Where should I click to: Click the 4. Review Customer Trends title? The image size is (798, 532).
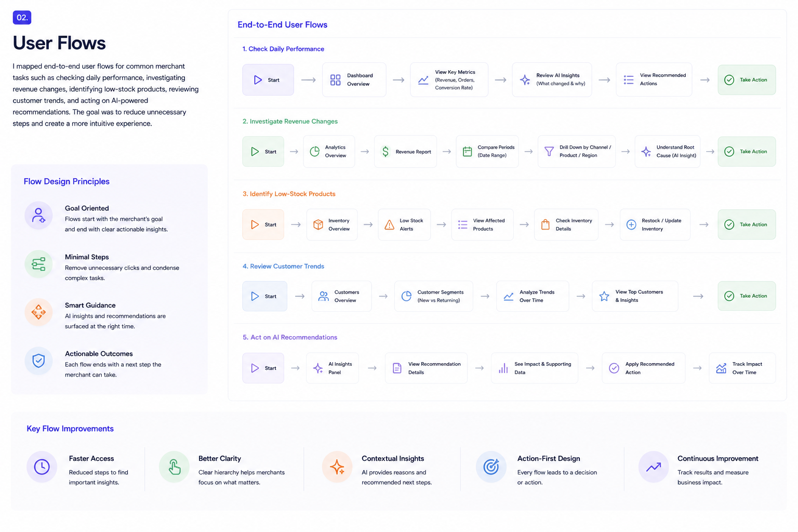(x=283, y=266)
